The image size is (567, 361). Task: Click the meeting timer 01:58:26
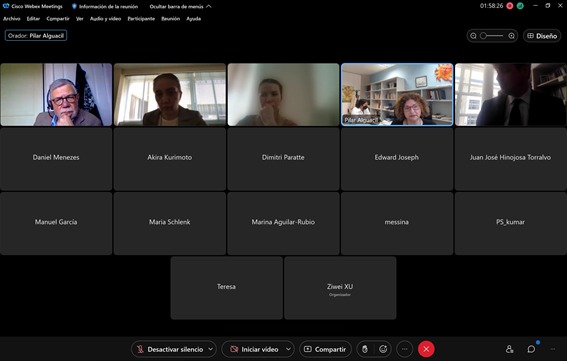pyautogui.click(x=491, y=6)
